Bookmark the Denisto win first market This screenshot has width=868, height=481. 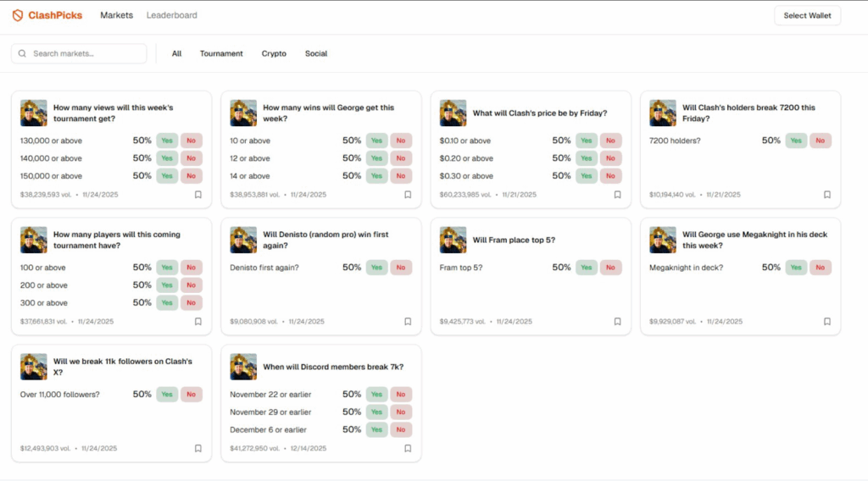click(x=408, y=322)
